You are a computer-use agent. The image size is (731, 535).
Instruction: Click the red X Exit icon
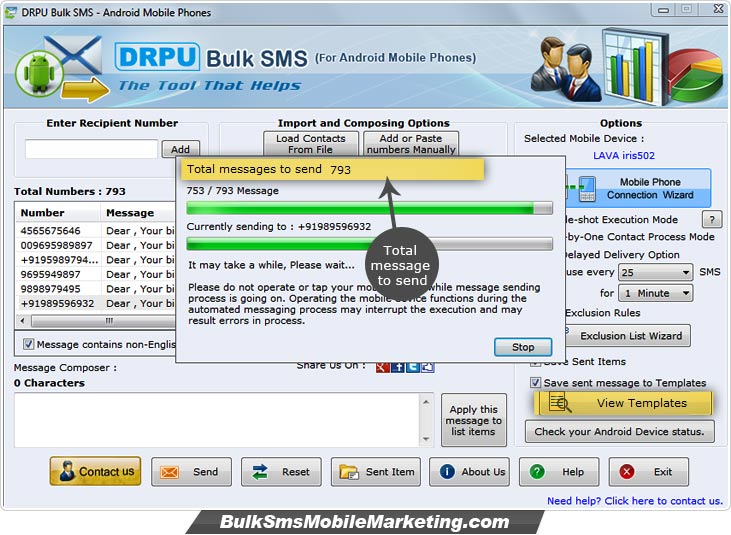627,472
